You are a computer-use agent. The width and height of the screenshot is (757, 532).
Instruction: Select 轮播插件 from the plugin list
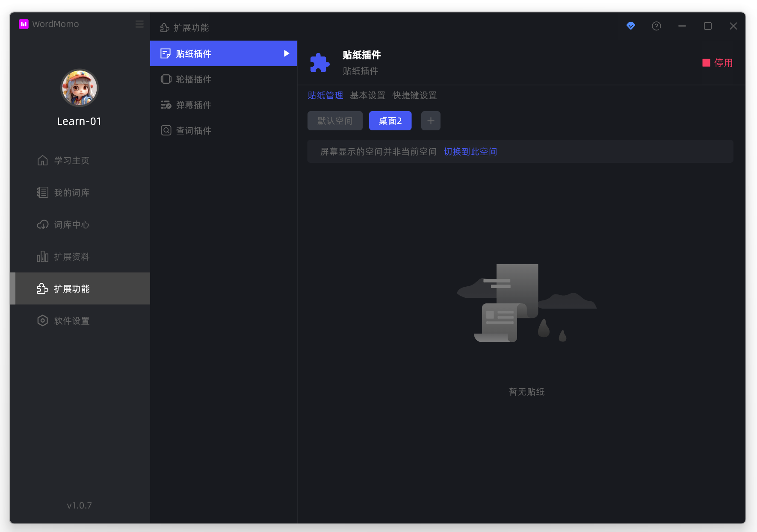coord(193,79)
